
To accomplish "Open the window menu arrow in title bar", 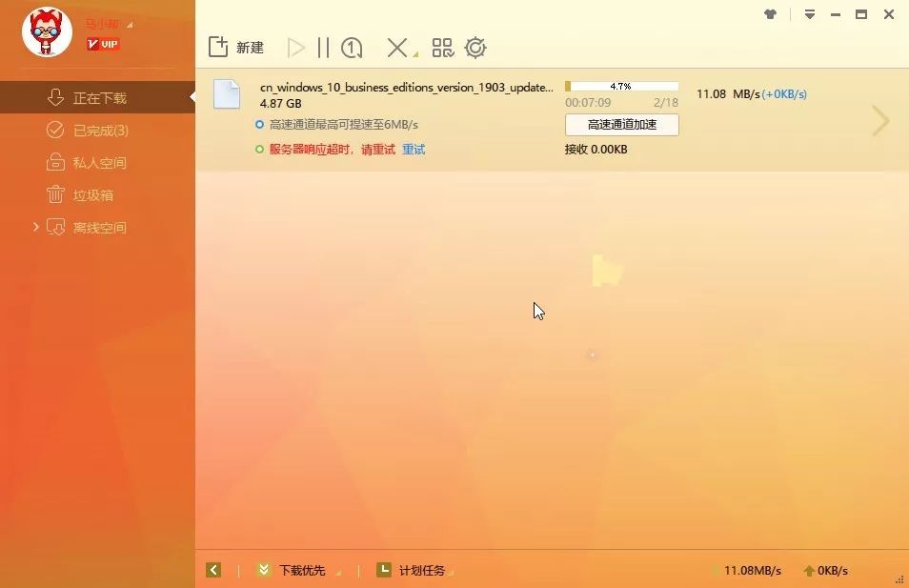I will [x=811, y=14].
